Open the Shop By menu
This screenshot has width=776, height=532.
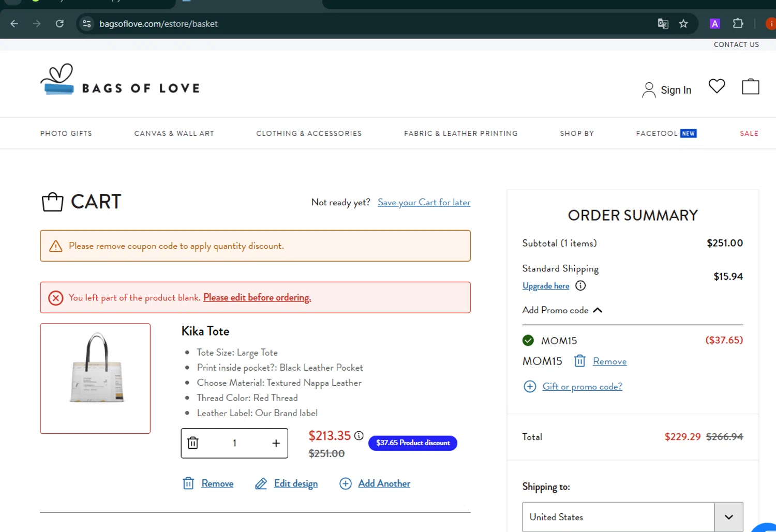pos(577,133)
